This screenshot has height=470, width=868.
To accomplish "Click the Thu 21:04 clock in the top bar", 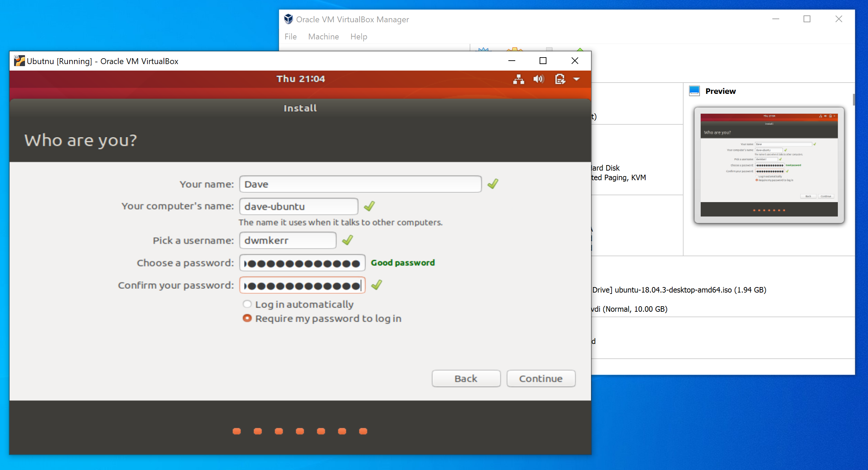I will click(301, 79).
